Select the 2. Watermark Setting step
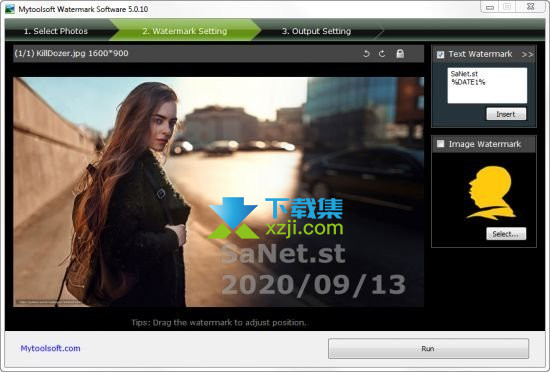Screen dimensions: 550x372 pyautogui.click(x=185, y=31)
